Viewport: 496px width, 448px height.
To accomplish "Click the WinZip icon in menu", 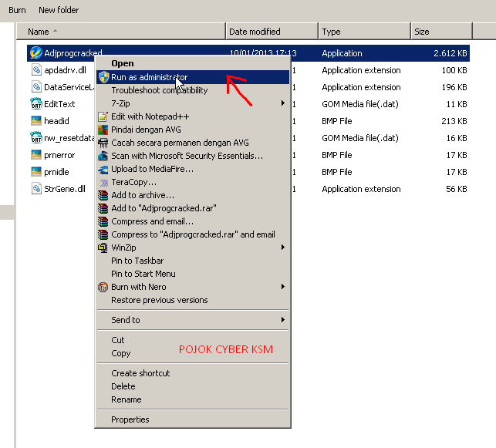I will point(103,248).
